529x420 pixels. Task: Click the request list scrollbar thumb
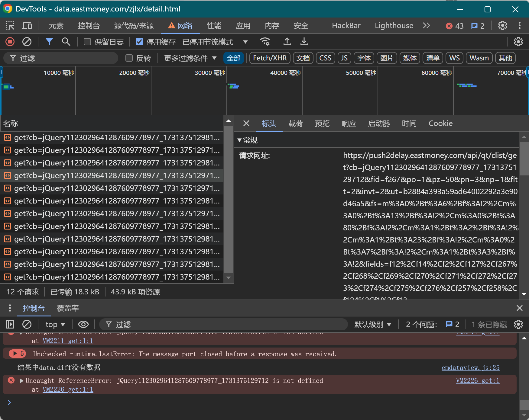[229, 199]
